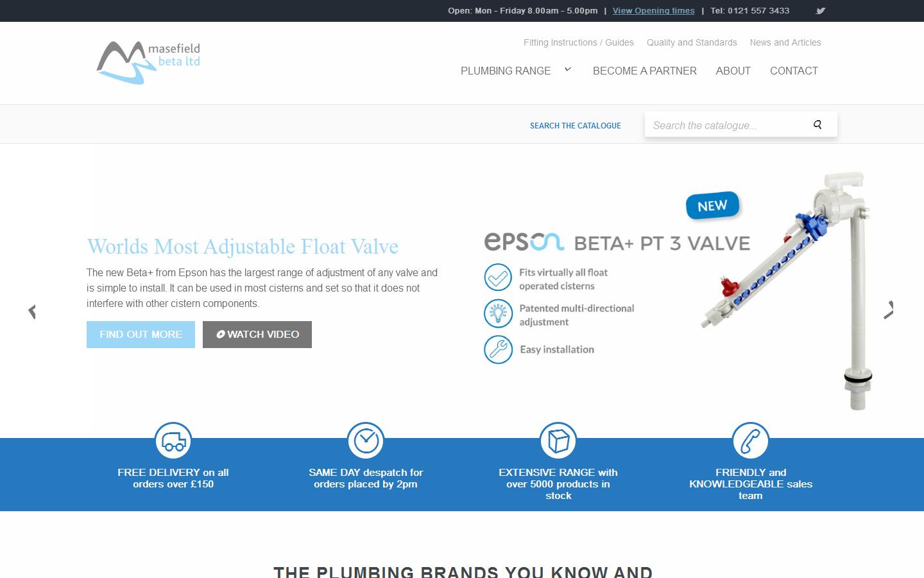Go back using the left carousel arrow

[32, 310]
